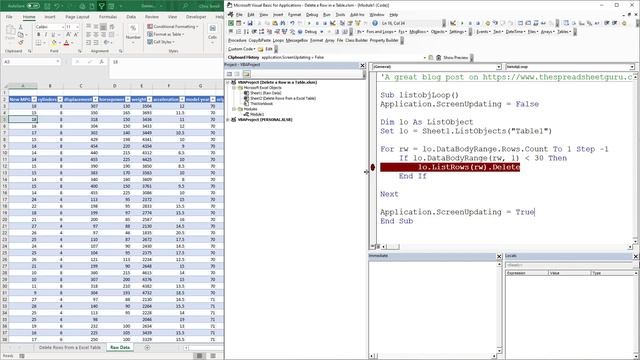Open the Excel Page Layout tab
Viewport: 640px width, 360px height.
coord(77,17)
